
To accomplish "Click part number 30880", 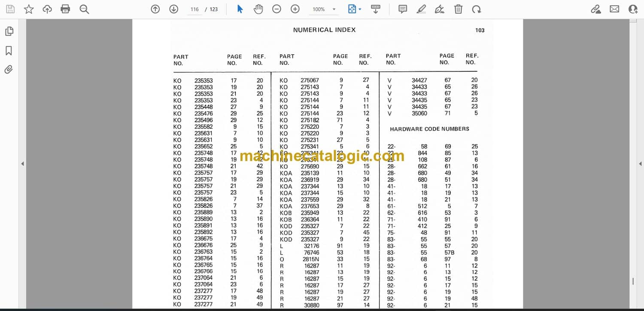I will pyautogui.click(x=311, y=305).
